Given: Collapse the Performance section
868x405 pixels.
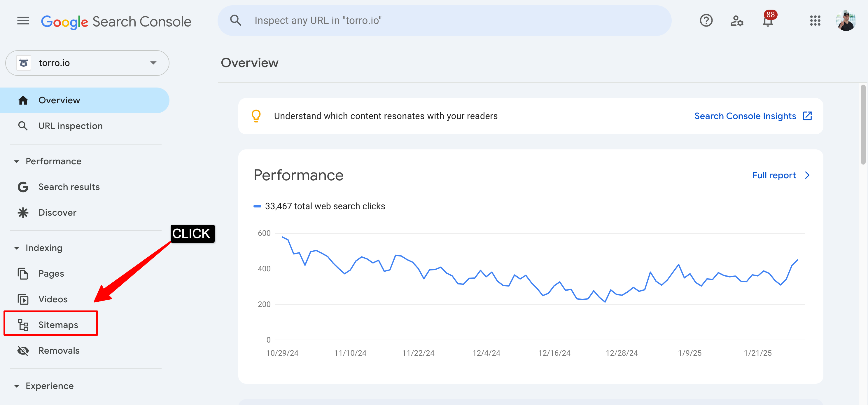Looking at the screenshot, I should pos(17,161).
